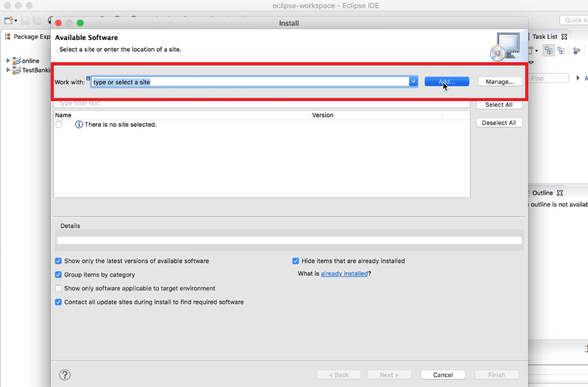Close the Outline view via X icon
588x387 pixels.
(x=560, y=193)
